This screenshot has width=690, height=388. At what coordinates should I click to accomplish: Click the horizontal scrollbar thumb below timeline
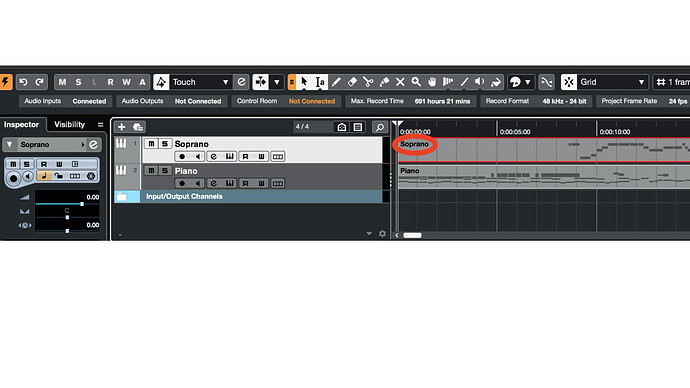click(412, 235)
